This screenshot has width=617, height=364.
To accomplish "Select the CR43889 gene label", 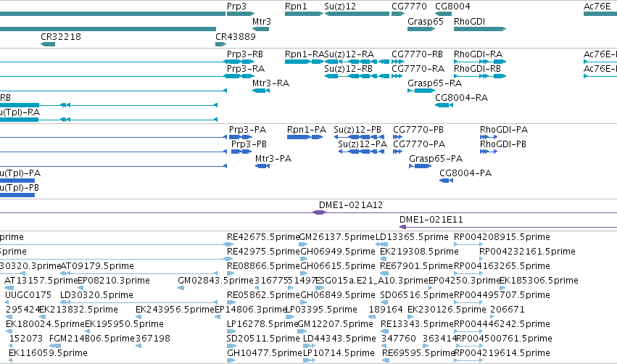I will click(x=236, y=37).
